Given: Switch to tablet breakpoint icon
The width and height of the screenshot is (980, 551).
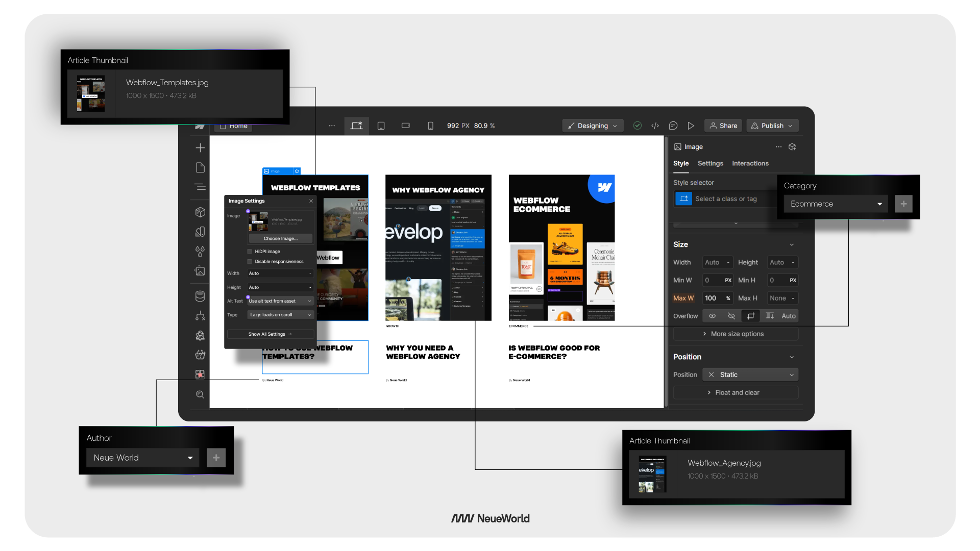Looking at the screenshot, I should [381, 126].
